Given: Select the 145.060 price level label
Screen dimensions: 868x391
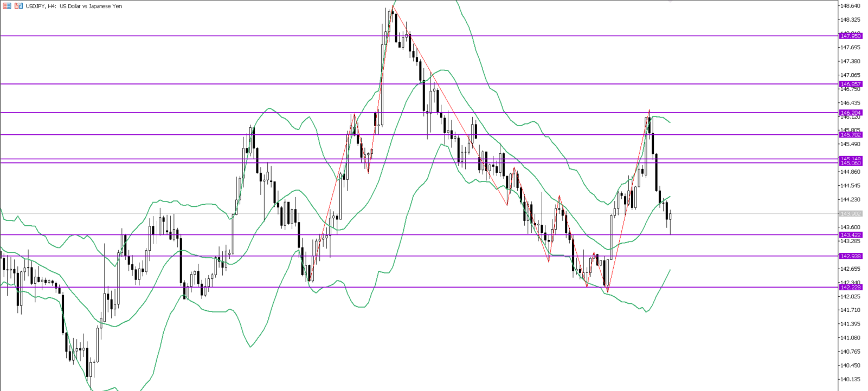Looking at the screenshot, I should point(850,163).
